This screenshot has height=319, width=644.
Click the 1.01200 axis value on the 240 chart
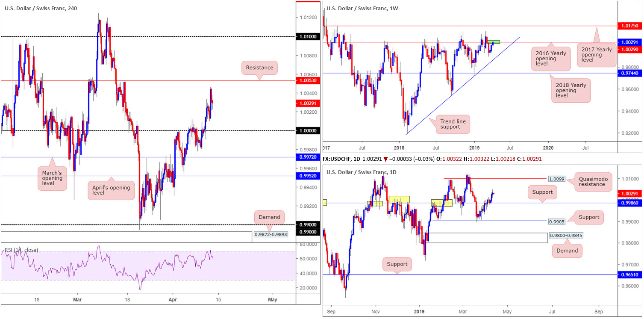pyautogui.click(x=308, y=18)
